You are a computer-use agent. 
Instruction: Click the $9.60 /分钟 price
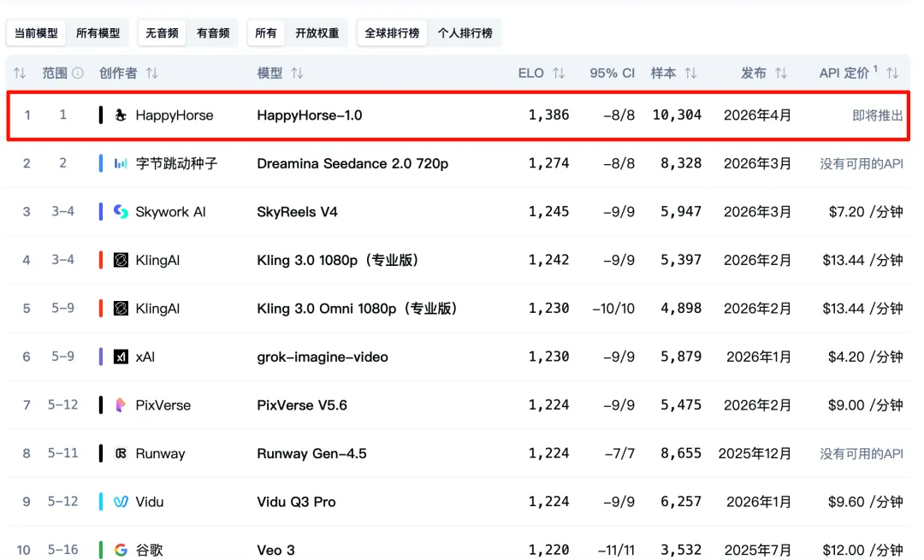click(866, 501)
